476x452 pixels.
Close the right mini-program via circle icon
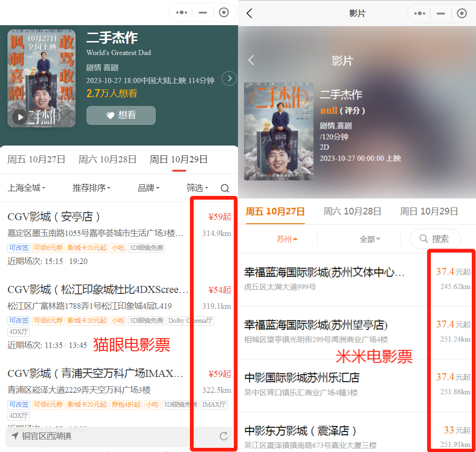462,14
